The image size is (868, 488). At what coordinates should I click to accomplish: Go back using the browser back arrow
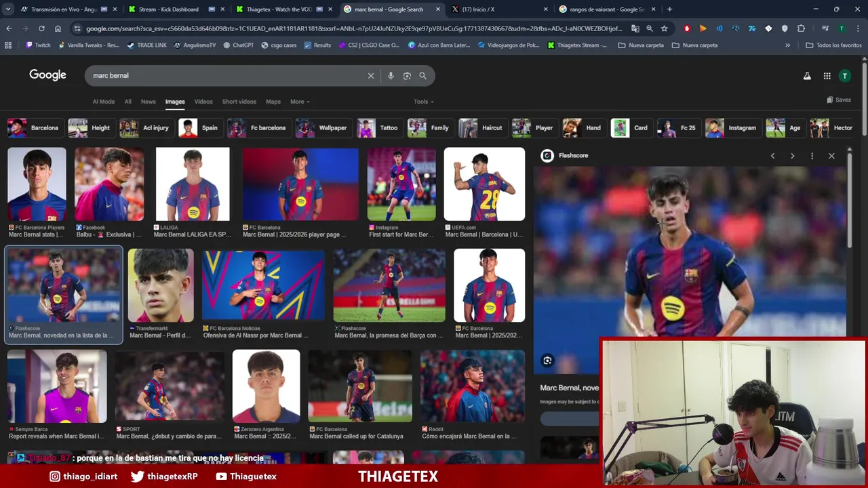[9, 28]
